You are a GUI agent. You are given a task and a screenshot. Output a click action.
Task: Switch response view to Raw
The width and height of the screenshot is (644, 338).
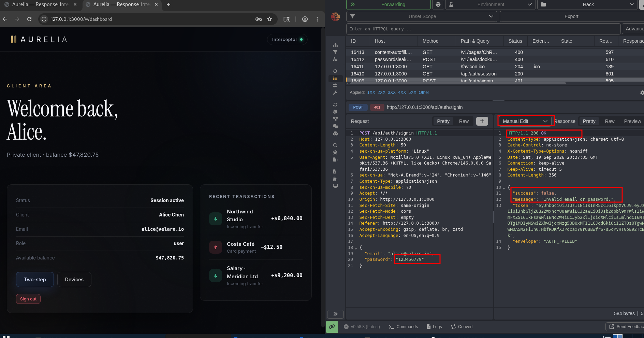click(610, 121)
